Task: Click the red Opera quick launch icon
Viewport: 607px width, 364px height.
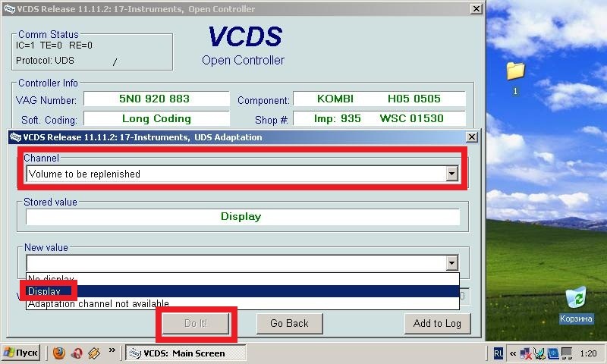Action: pyautogui.click(x=77, y=353)
